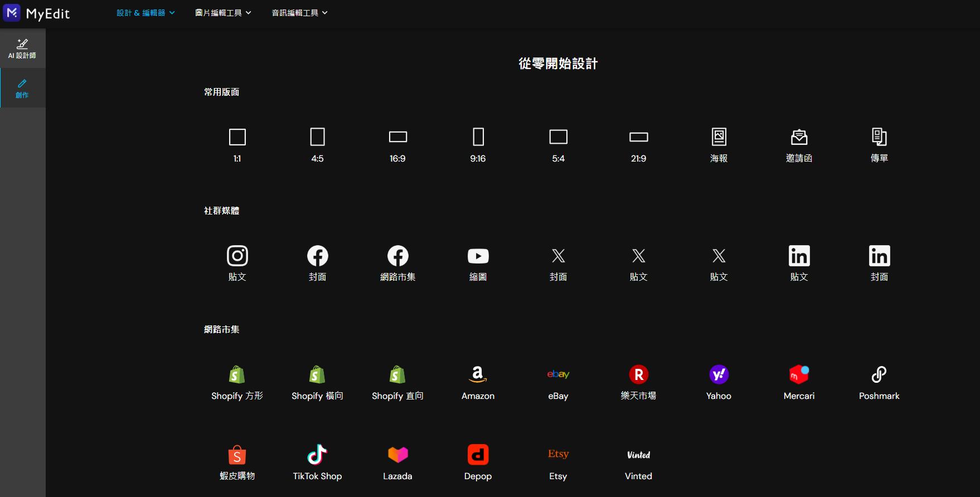
Task: Choose the TikTok Shop image size
Action: tap(318, 463)
